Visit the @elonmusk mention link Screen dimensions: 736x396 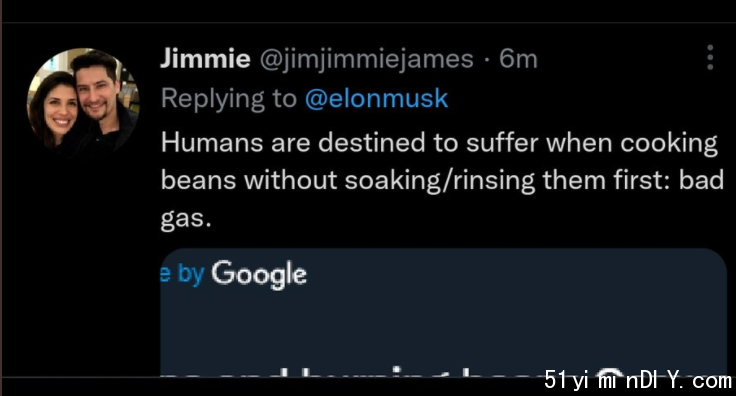click(x=376, y=99)
